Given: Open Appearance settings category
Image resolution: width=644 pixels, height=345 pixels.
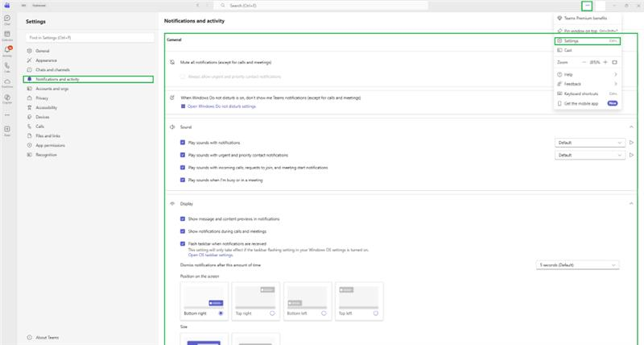Looking at the screenshot, I should 89,60.
